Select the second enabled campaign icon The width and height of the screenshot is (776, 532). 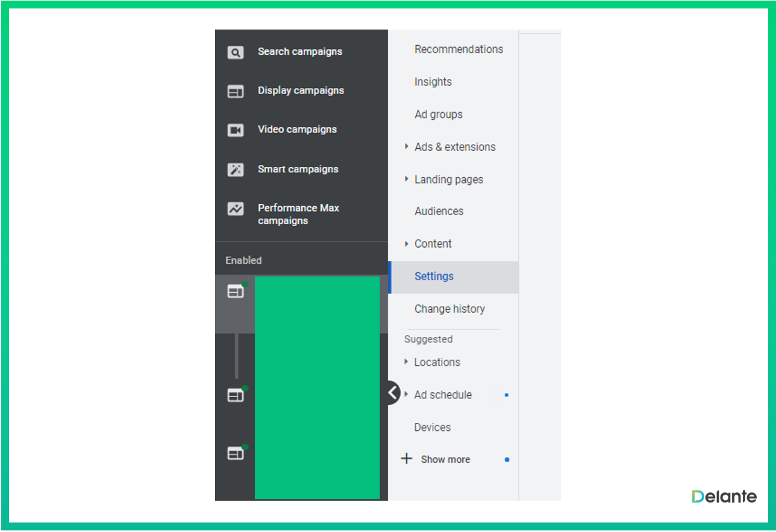pos(236,395)
